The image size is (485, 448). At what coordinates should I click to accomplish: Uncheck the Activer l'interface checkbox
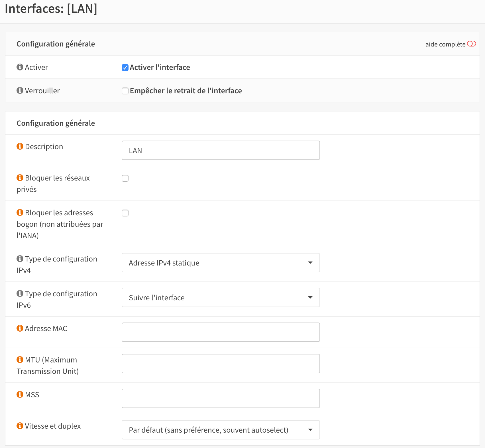[125, 68]
